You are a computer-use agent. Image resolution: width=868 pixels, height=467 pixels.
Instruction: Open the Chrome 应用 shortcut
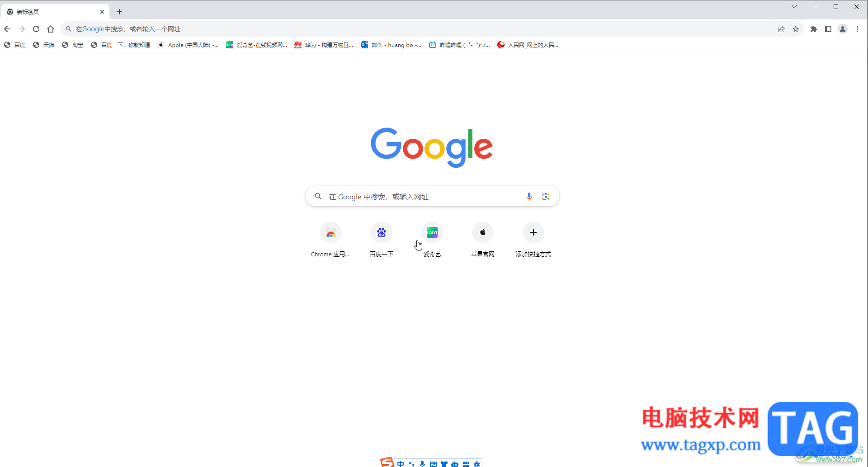click(331, 240)
